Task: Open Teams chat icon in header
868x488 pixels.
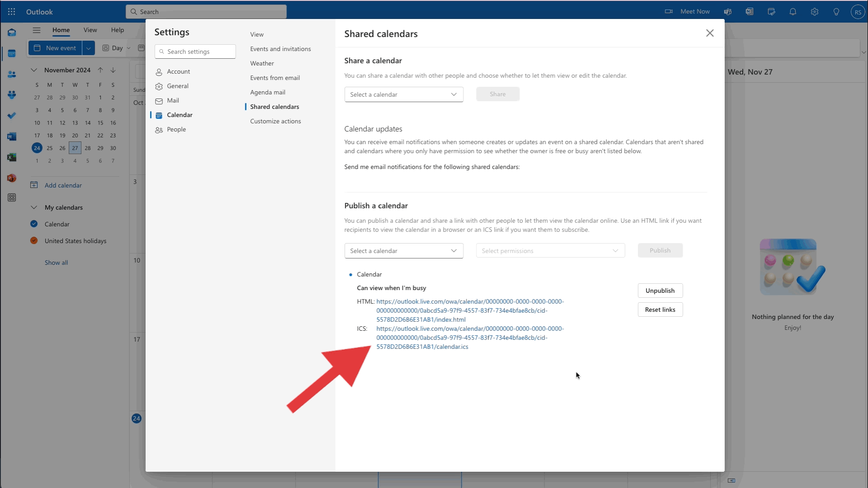Action: click(728, 12)
